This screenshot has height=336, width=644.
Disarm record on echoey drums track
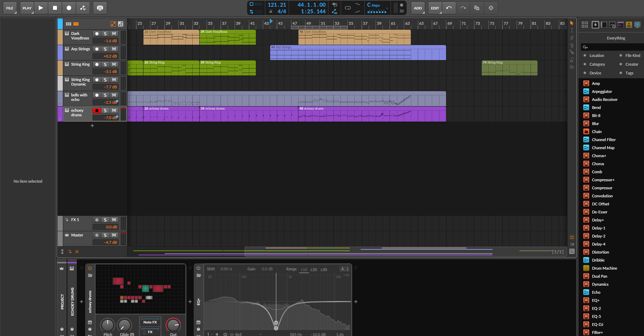point(97,111)
